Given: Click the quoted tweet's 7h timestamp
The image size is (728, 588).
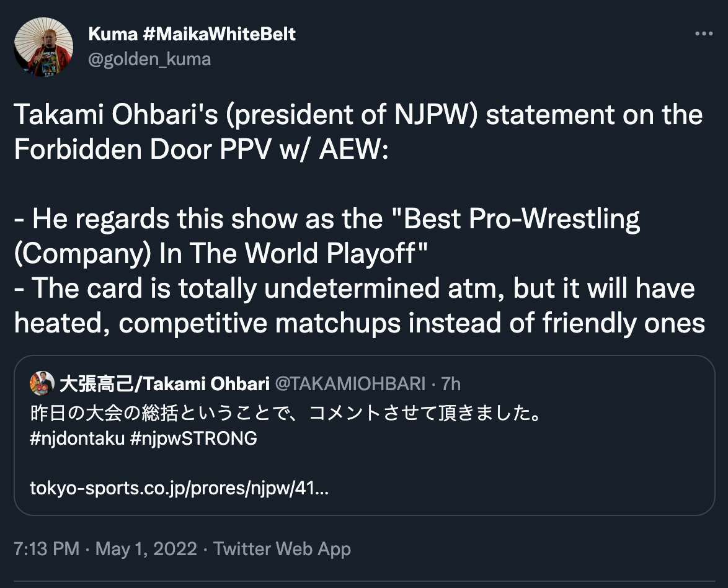Looking at the screenshot, I should [x=451, y=385].
